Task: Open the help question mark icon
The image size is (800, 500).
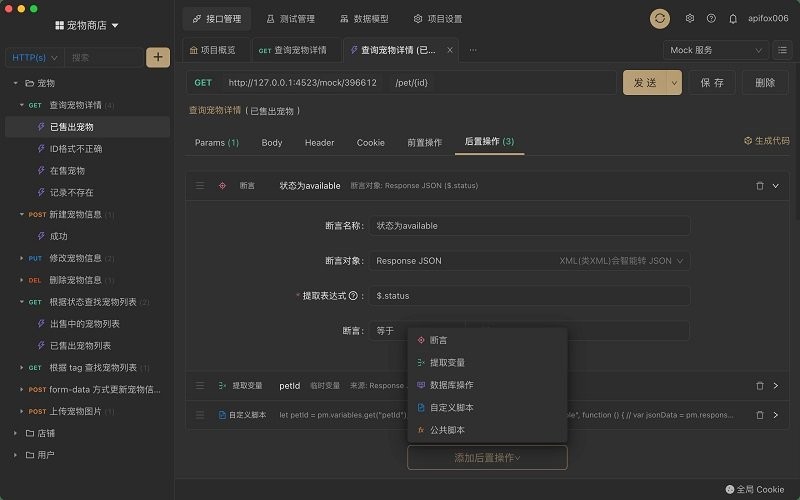Action: (711, 18)
